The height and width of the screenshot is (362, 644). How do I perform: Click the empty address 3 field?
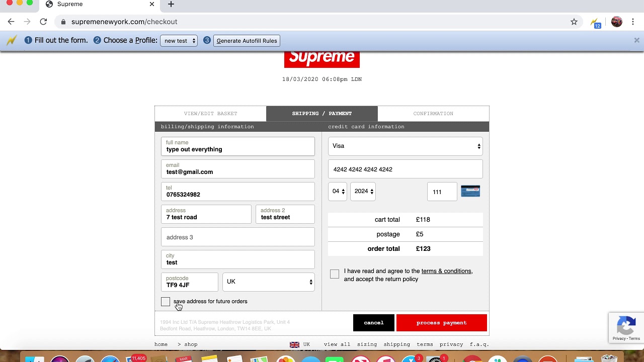[x=238, y=237]
